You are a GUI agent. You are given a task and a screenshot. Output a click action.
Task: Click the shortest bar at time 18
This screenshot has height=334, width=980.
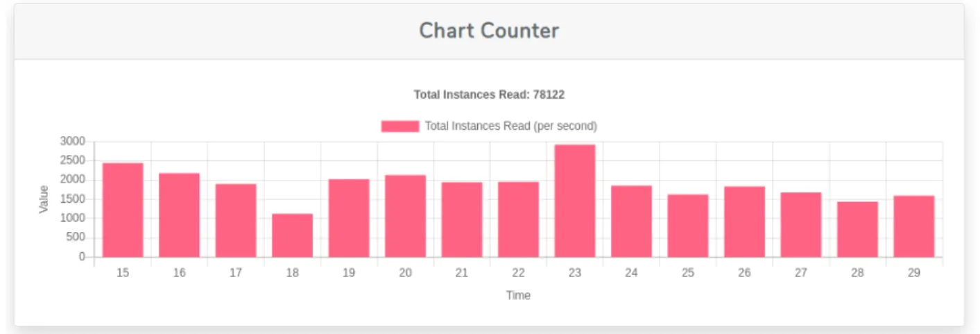(x=292, y=235)
